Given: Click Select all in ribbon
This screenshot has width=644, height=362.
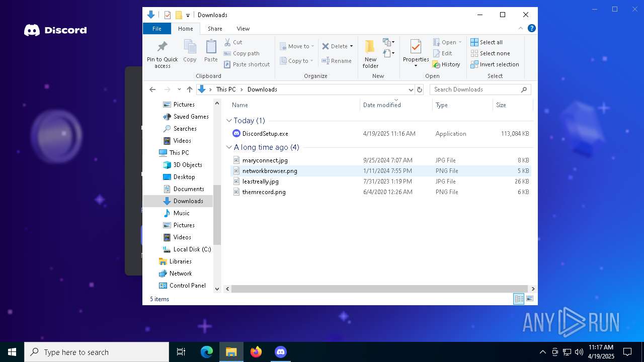Looking at the screenshot, I should pyautogui.click(x=487, y=42).
